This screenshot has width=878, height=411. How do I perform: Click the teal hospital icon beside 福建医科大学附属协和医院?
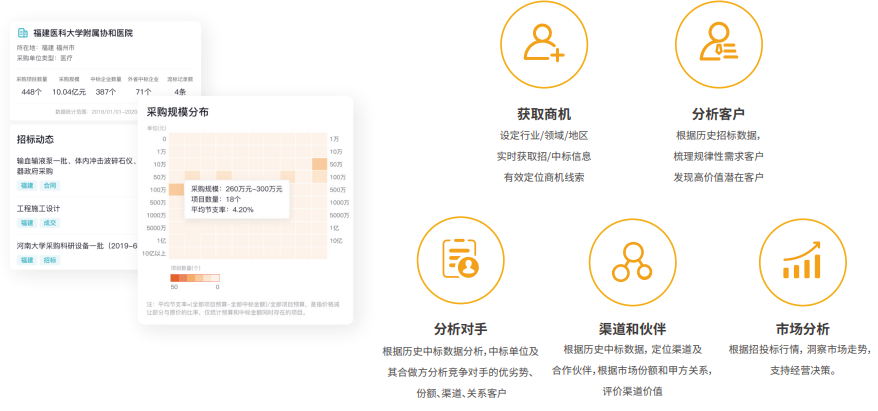23,33
